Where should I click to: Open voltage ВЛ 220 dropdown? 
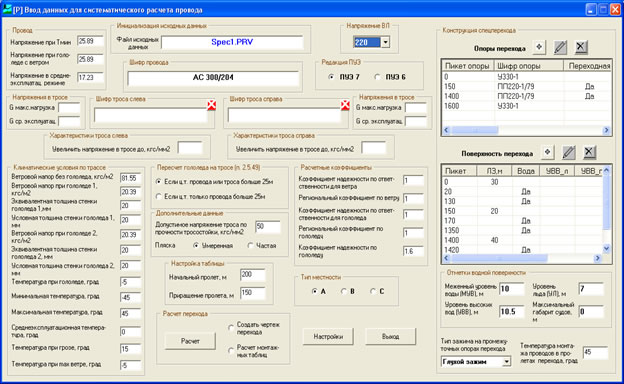pyautogui.click(x=385, y=42)
